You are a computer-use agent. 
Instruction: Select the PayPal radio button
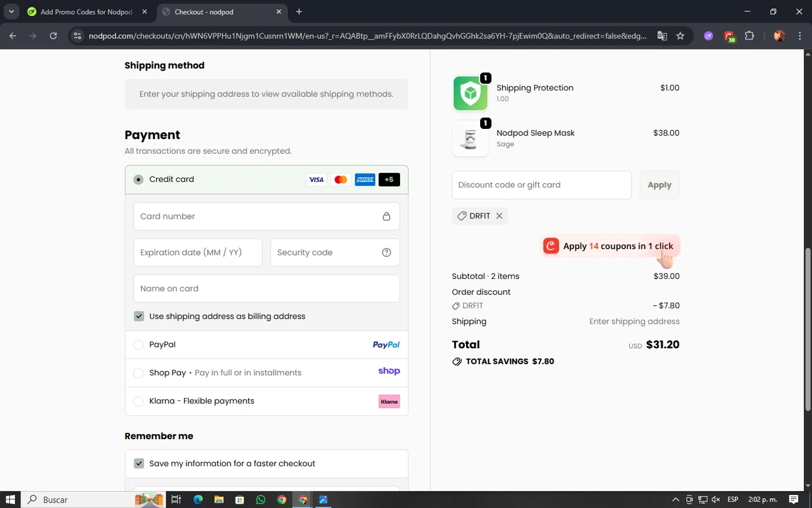(139, 344)
